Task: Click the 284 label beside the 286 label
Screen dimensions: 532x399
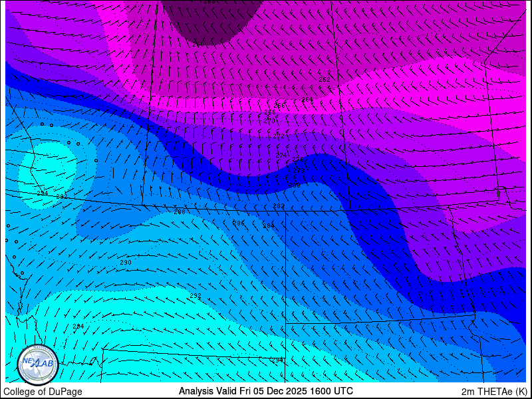Action: pyautogui.click(x=269, y=226)
